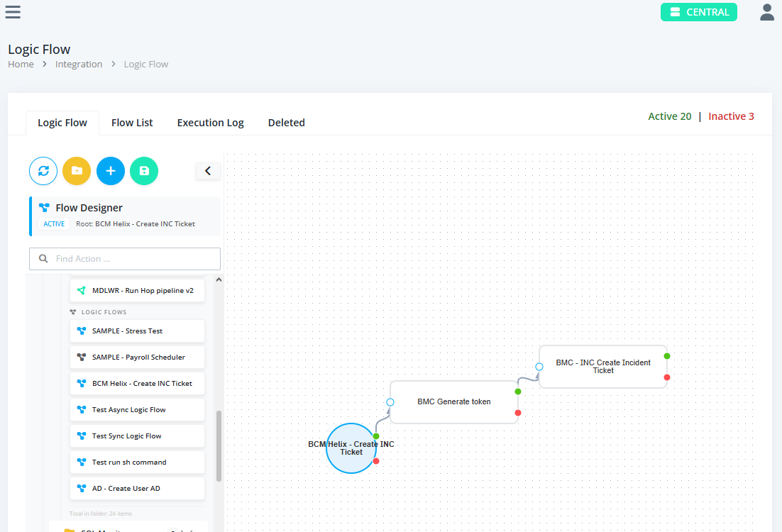Go to Home breadcrumb
Viewport: 782px width, 532px height.
[x=21, y=65]
